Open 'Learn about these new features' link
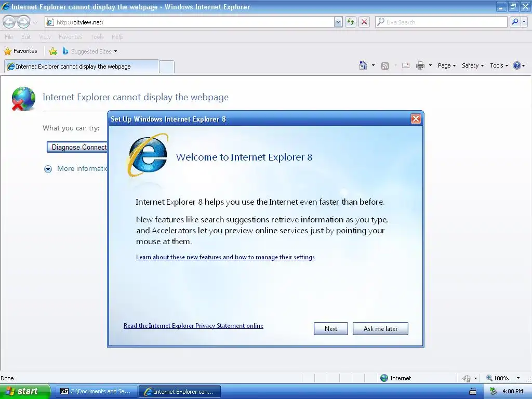 point(225,257)
